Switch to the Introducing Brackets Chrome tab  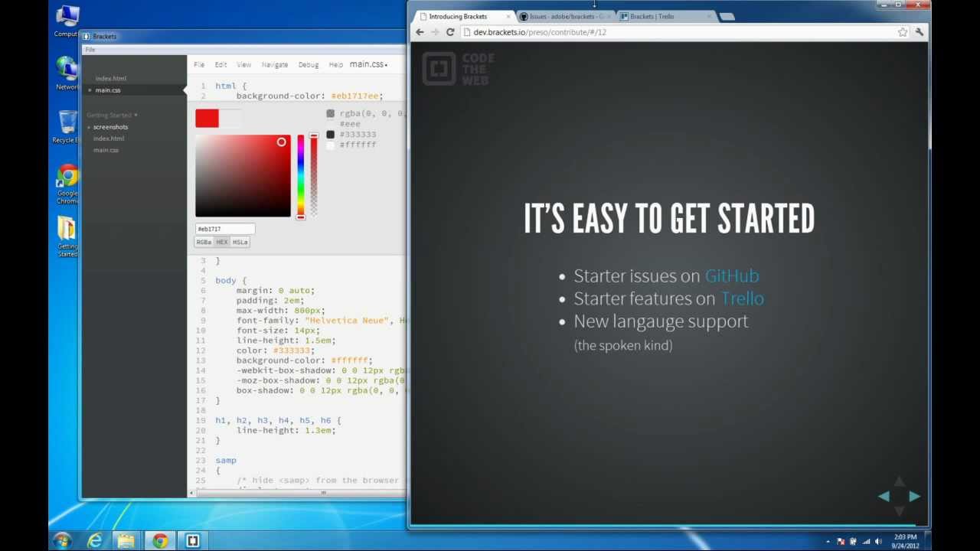[463, 16]
